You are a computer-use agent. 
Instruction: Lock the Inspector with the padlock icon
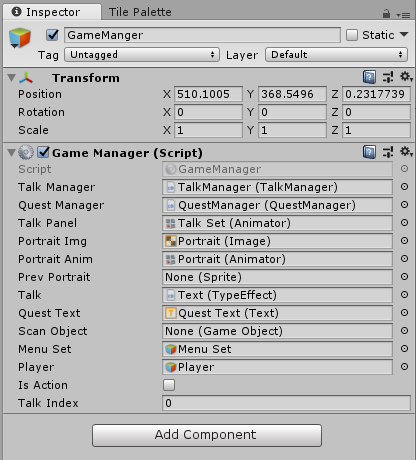pyautogui.click(x=386, y=14)
